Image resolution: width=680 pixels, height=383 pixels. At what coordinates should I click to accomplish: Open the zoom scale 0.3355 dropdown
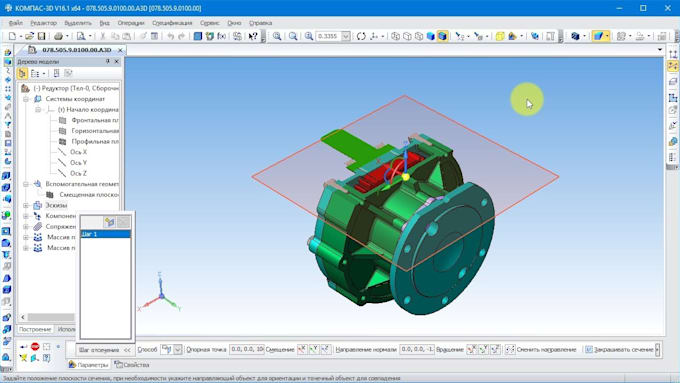[346, 36]
